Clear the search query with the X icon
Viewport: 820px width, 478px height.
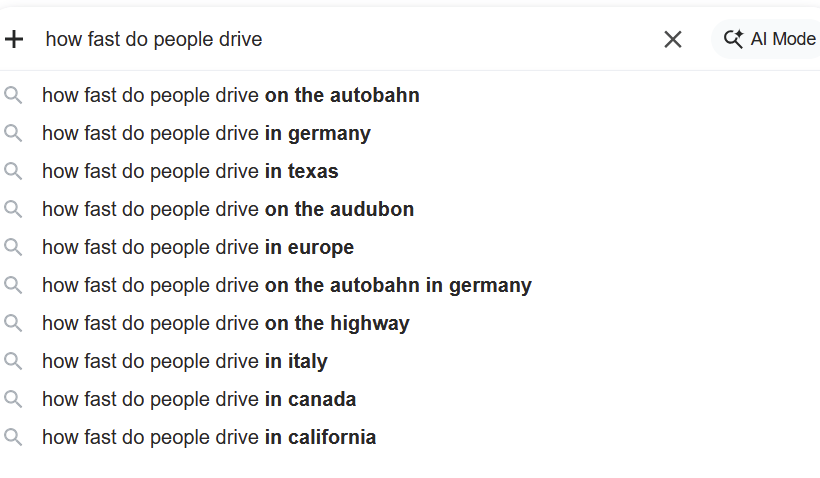tap(673, 39)
